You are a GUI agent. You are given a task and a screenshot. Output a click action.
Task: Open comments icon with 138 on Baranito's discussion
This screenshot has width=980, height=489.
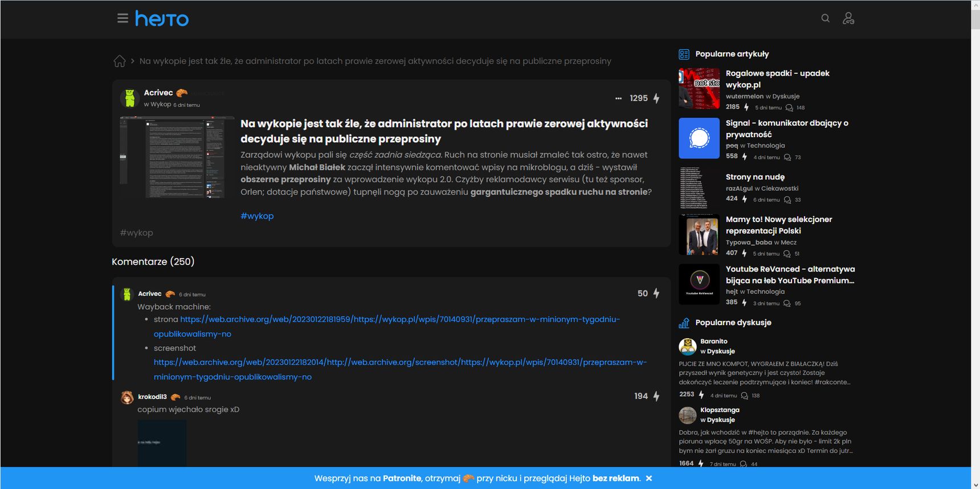pos(745,396)
